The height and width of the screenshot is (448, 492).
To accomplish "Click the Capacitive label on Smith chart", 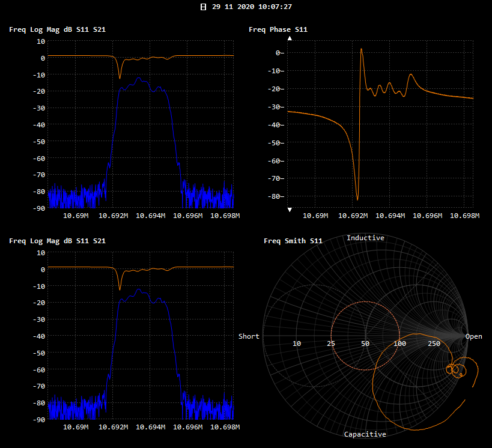I will (x=365, y=434).
